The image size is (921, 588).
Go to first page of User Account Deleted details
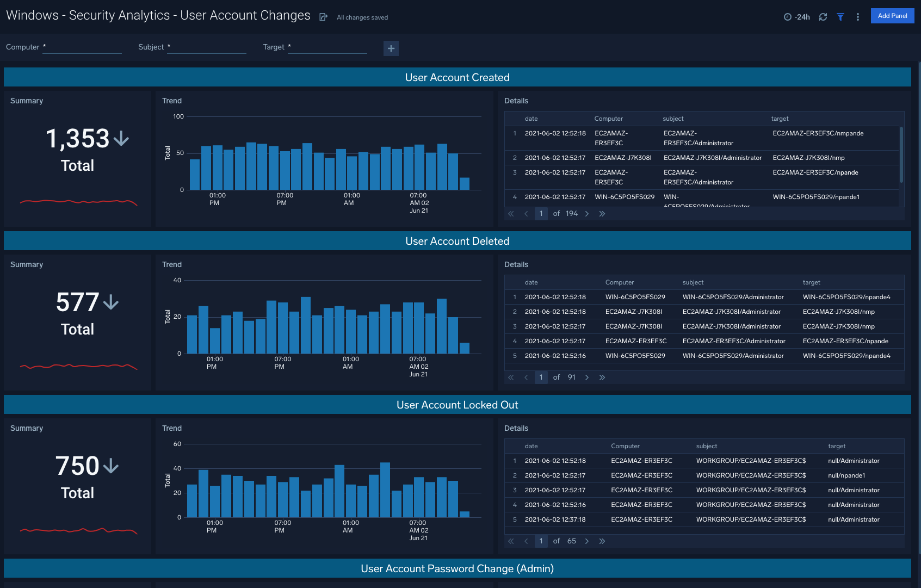(511, 377)
